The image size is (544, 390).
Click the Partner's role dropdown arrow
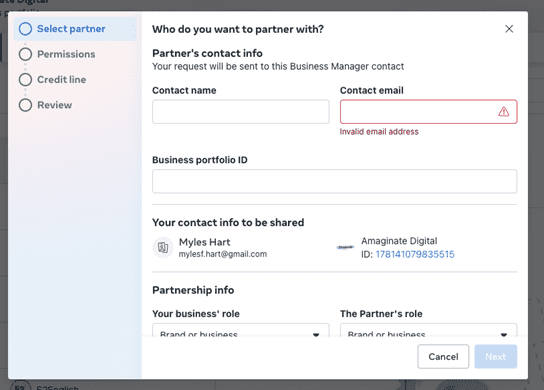(504, 334)
